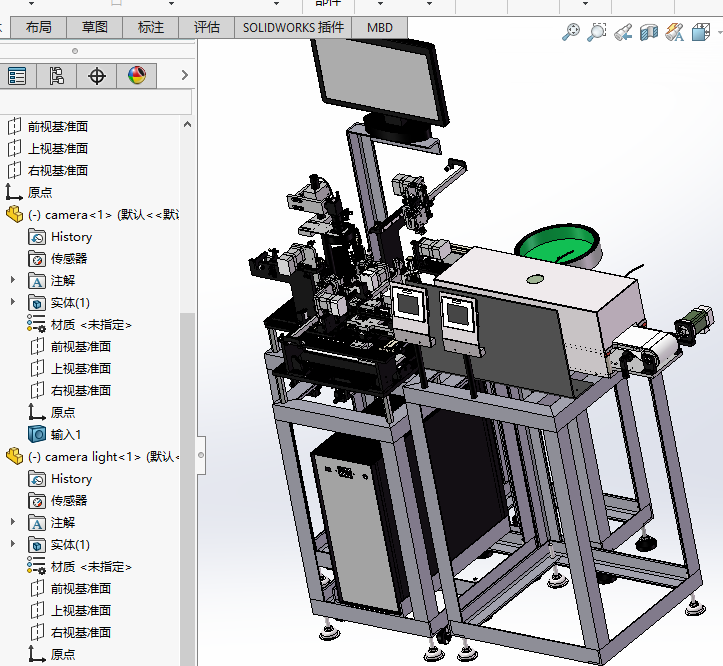The image size is (723, 666).
Task: Select History under camera light component
Action: [71, 479]
